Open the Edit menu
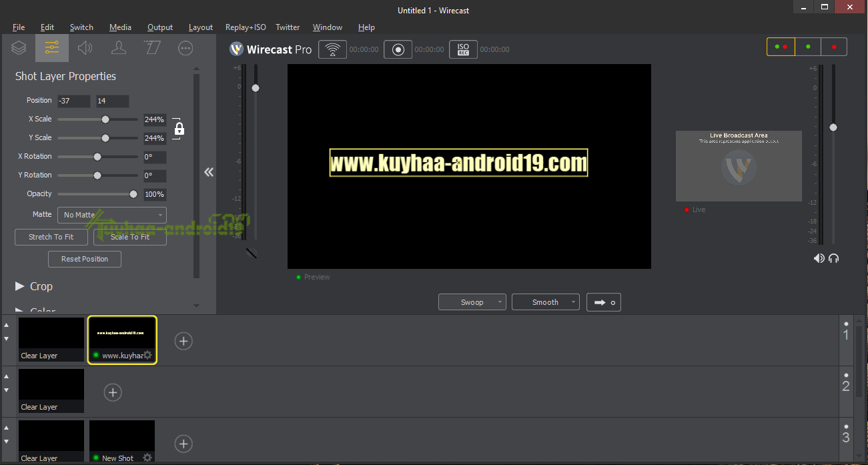868x465 pixels. tap(47, 27)
